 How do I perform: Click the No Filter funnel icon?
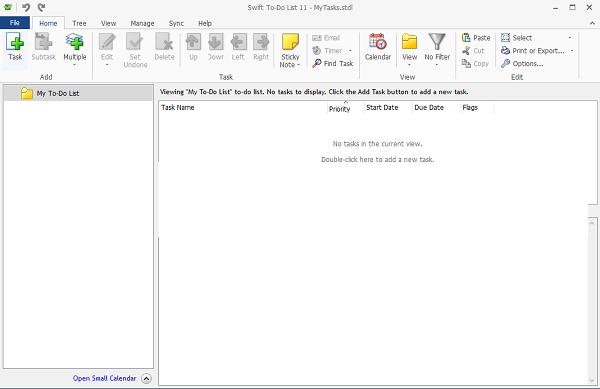pos(437,42)
